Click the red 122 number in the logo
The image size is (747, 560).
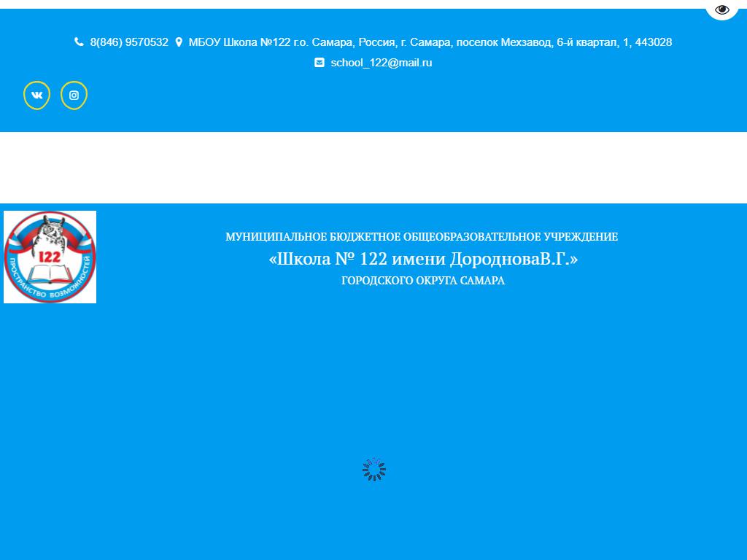tap(49, 256)
